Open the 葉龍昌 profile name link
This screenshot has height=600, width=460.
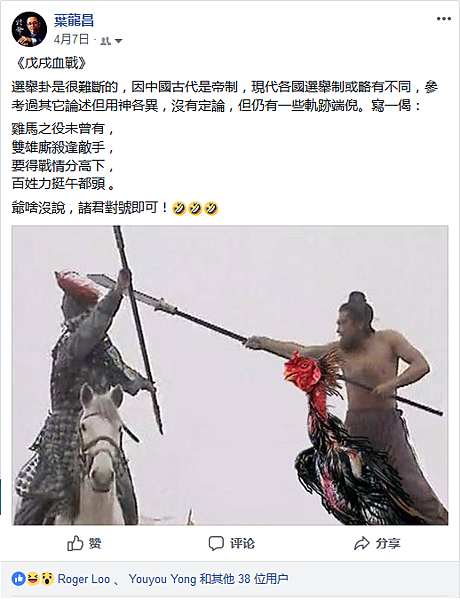click(73, 21)
